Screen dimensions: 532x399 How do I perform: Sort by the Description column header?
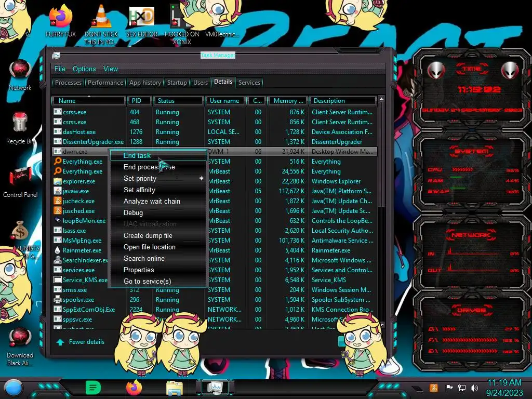[343, 101]
